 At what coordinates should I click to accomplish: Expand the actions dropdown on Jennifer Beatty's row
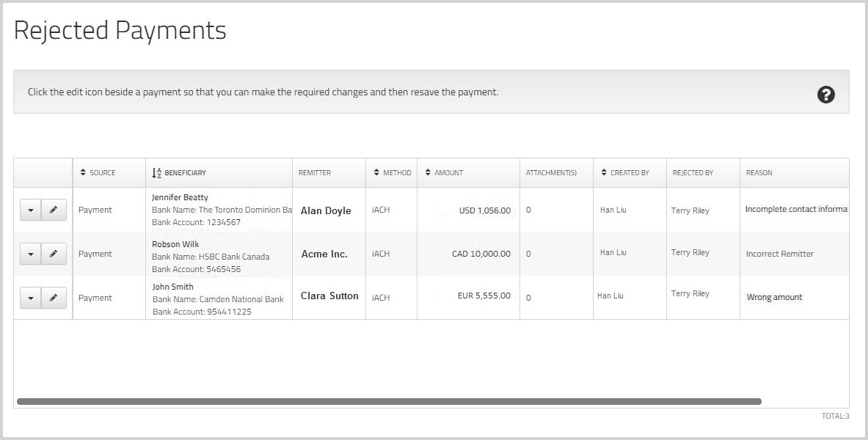pyautogui.click(x=31, y=210)
